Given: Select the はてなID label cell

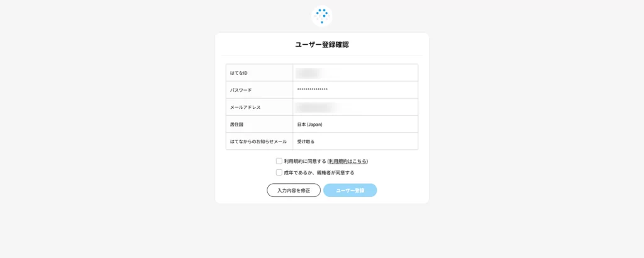Looking at the screenshot, I should pos(260,73).
